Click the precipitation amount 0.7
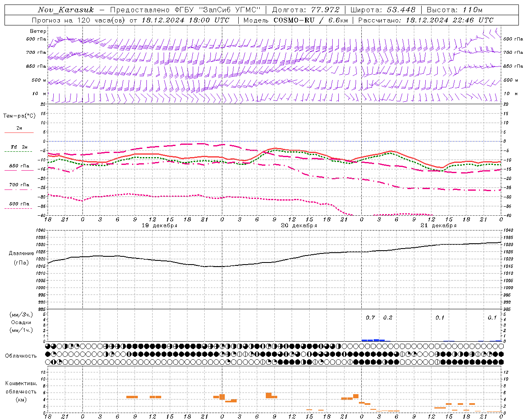Viewport: 525px width, 420px height. (370, 318)
